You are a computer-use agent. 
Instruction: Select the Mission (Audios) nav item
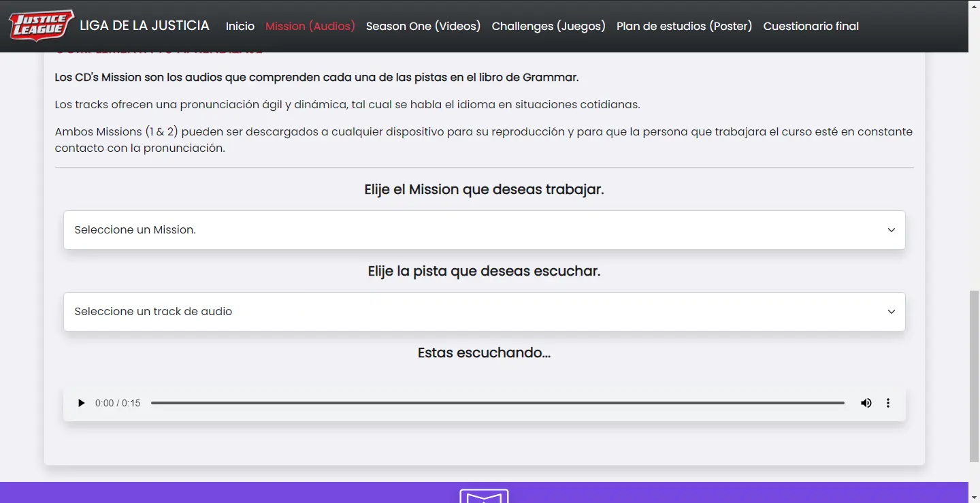pos(310,26)
